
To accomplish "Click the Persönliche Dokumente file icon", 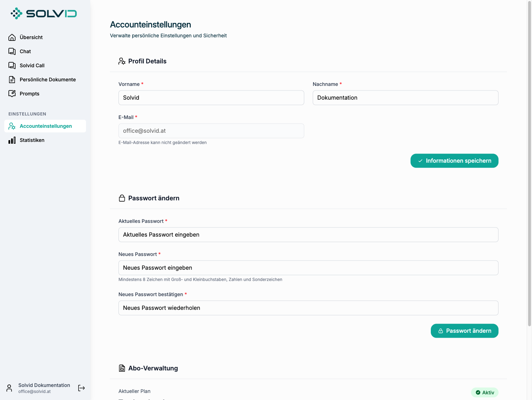I will pos(12,80).
